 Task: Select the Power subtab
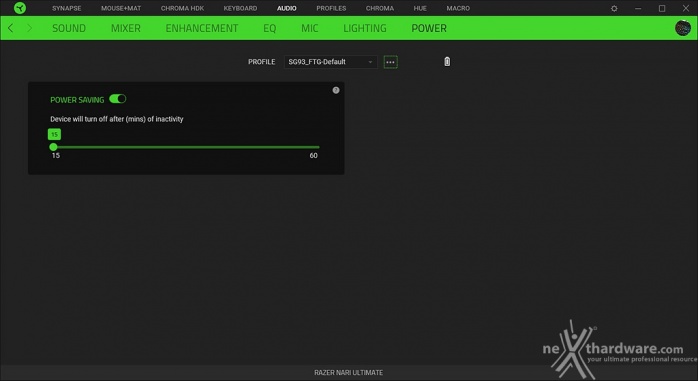429,28
